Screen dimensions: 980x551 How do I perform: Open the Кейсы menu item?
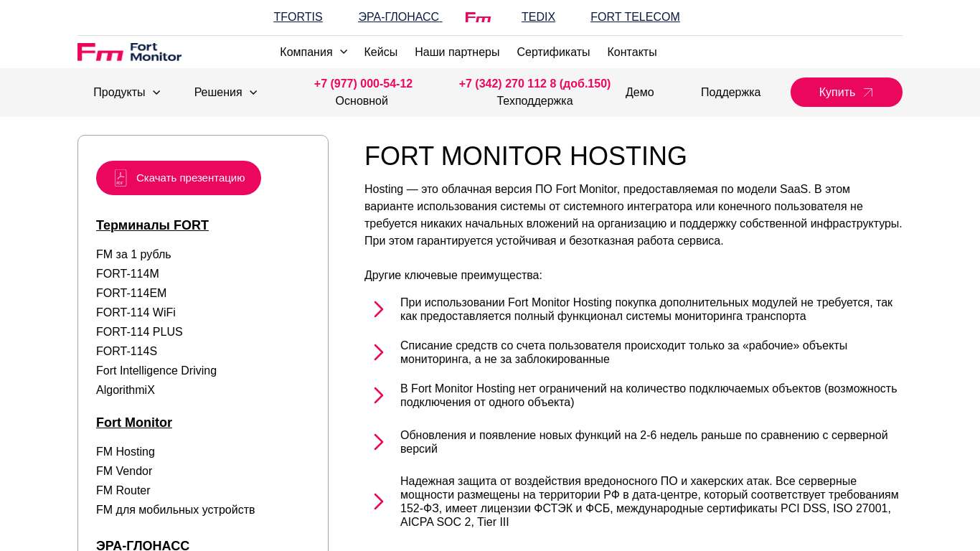point(380,52)
